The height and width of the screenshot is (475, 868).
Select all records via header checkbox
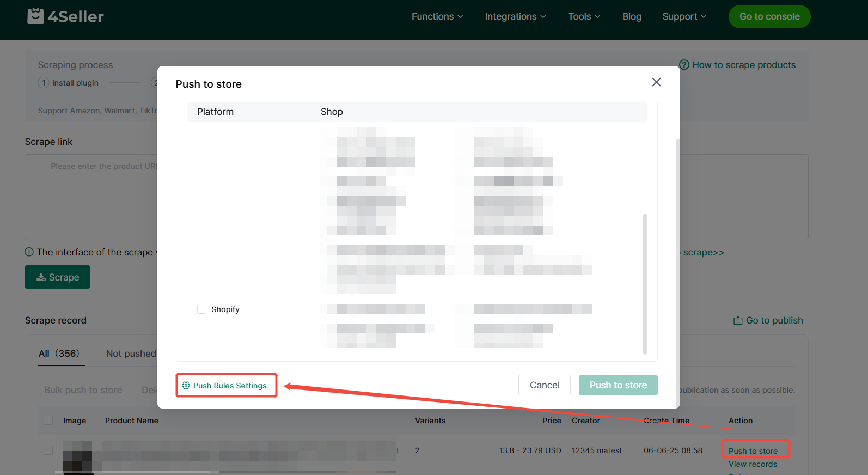coord(48,421)
